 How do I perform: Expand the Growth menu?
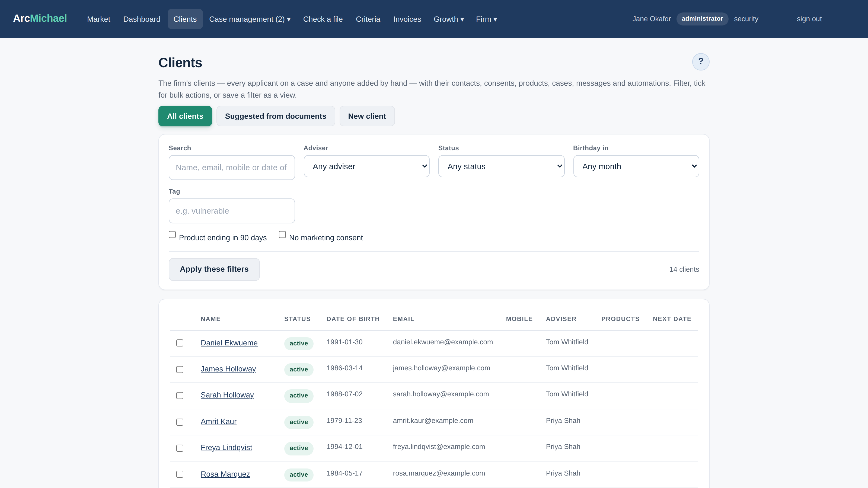tap(448, 19)
